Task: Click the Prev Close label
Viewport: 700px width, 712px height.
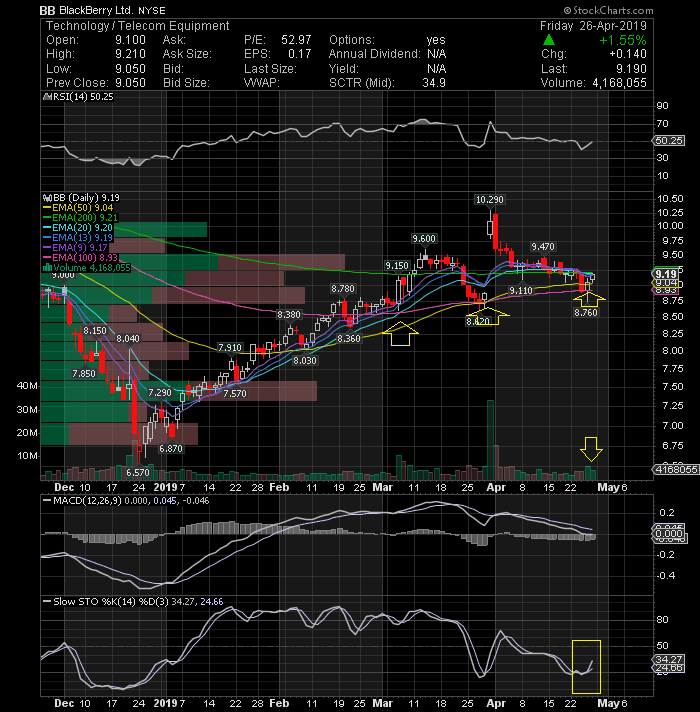Action: [x=77, y=83]
